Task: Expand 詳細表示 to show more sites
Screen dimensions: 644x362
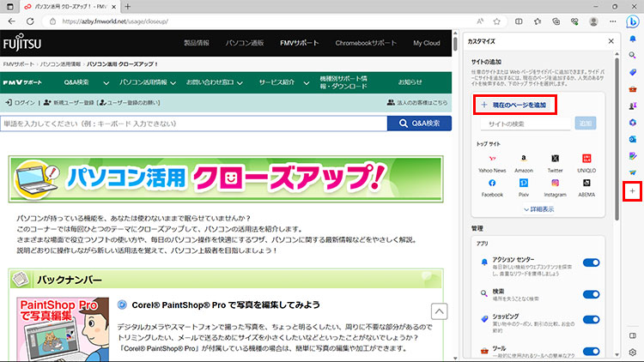Action: (538, 208)
